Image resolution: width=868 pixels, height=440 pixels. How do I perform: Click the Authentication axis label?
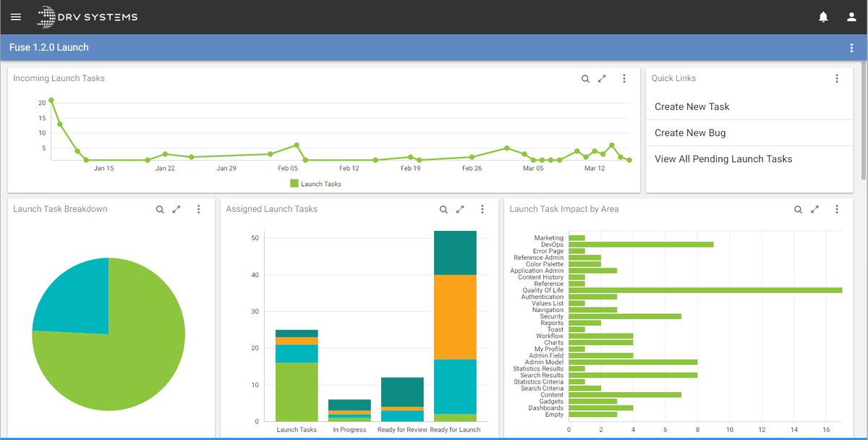pos(542,297)
